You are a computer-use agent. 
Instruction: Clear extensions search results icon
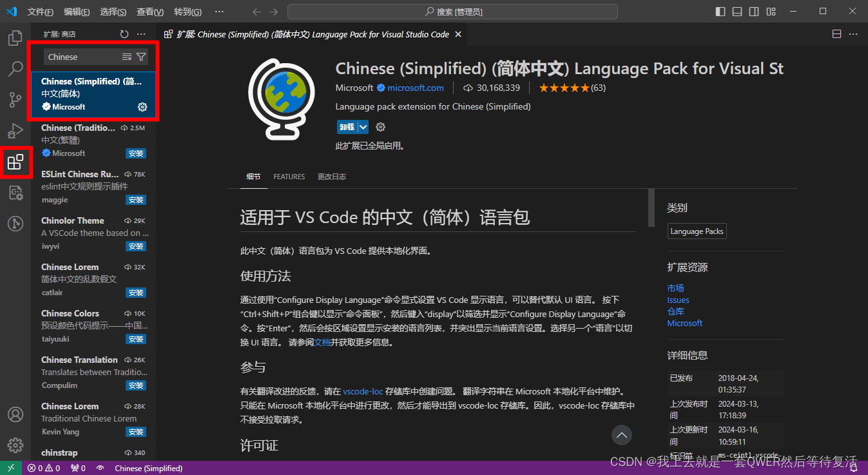127,57
